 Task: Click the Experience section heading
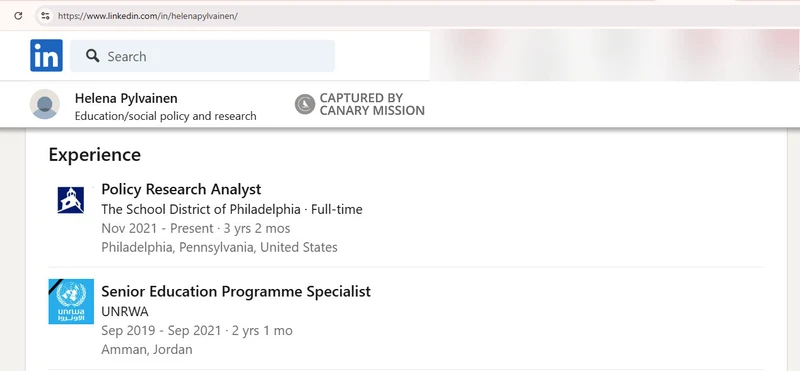coord(94,155)
